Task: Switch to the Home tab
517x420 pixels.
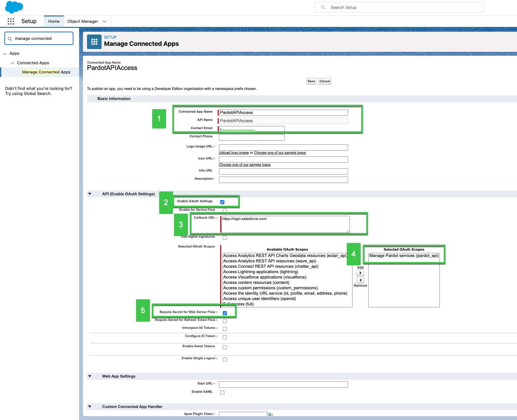Action: pyautogui.click(x=53, y=21)
